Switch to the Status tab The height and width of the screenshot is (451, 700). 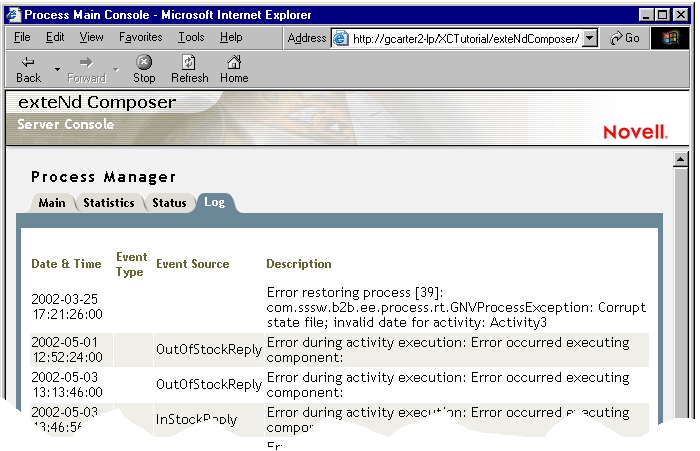[169, 203]
